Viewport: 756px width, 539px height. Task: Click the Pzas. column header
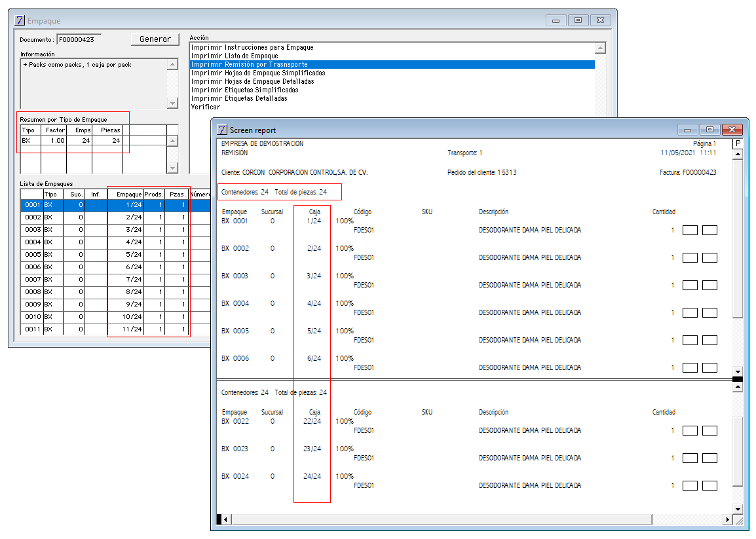177,195
